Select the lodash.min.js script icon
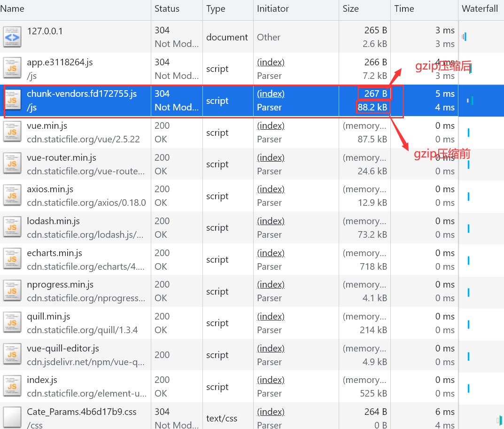Viewport: 504px width, 429px height. coord(12,227)
